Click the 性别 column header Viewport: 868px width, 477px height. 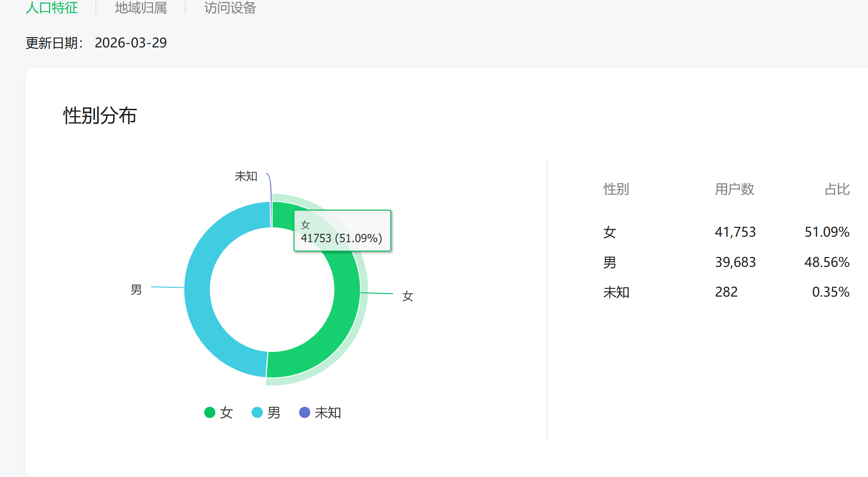point(616,189)
